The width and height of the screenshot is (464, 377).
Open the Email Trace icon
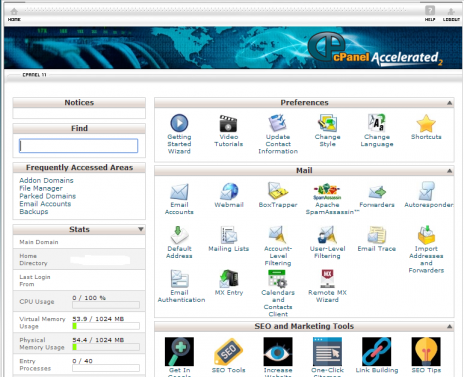click(x=377, y=235)
